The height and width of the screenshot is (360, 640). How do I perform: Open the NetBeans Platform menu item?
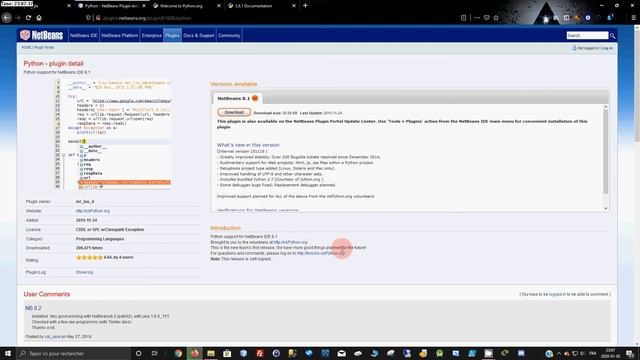point(120,36)
